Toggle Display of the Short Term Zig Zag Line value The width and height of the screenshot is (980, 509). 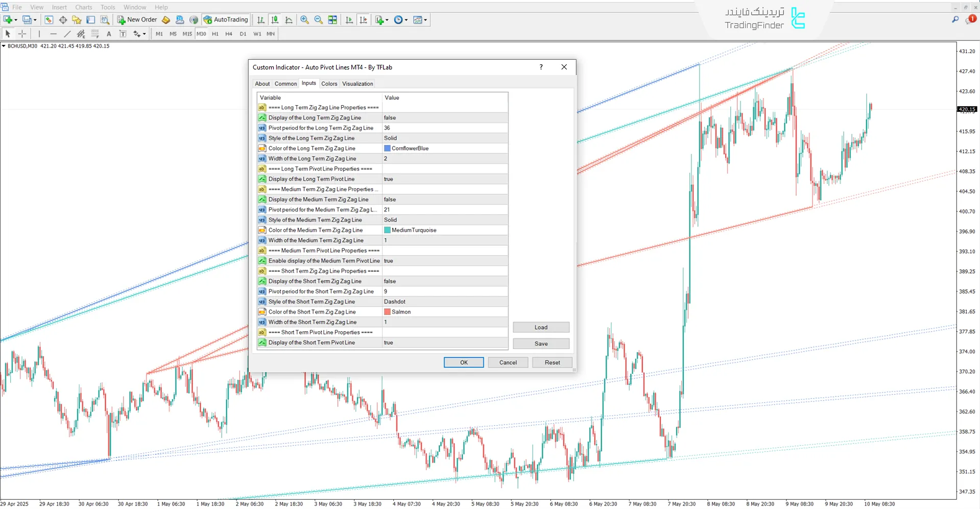444,281
